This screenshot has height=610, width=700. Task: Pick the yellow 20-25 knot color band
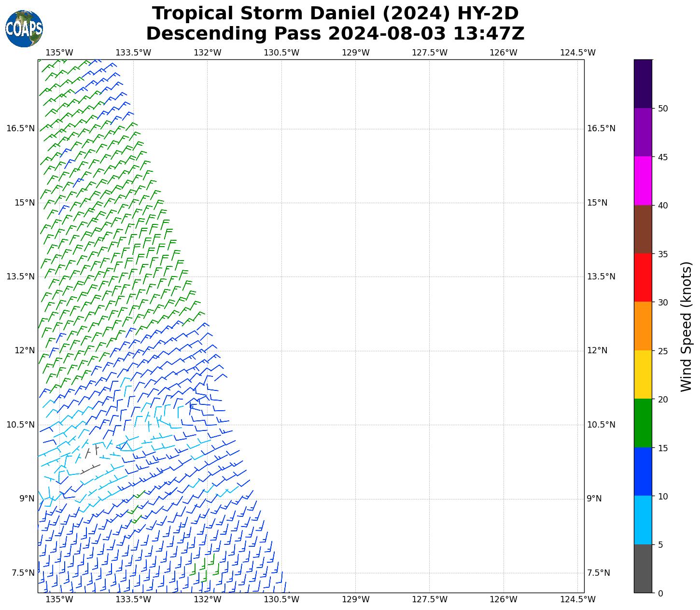point(643,374)
